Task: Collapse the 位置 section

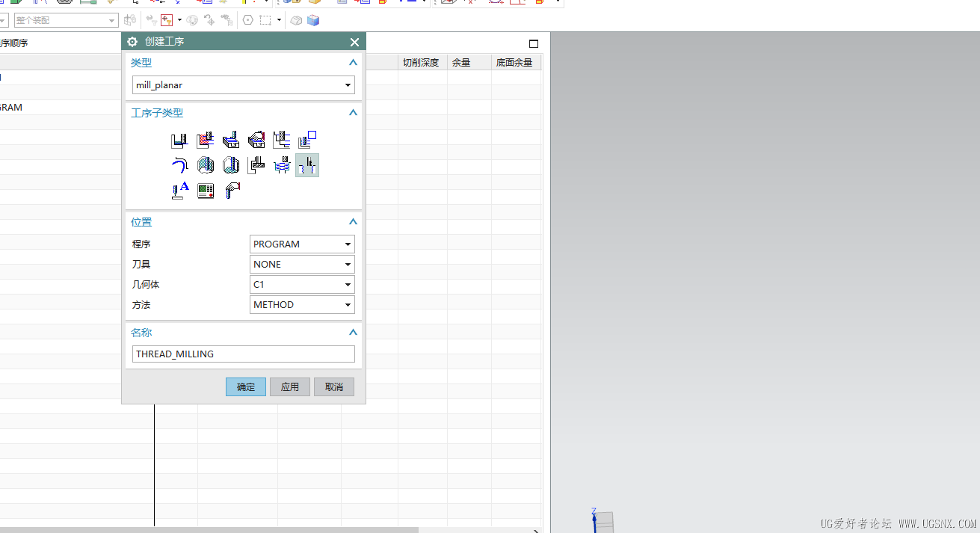Action: [x=353, y=222]
